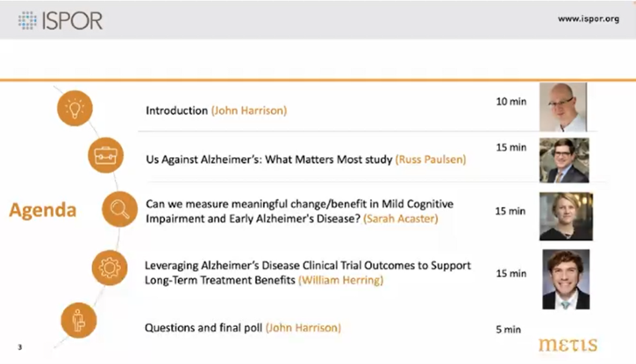Viewport: 636px width, 364px height.
Task: Click the ISPOR logo
Action: click(60, 19)
